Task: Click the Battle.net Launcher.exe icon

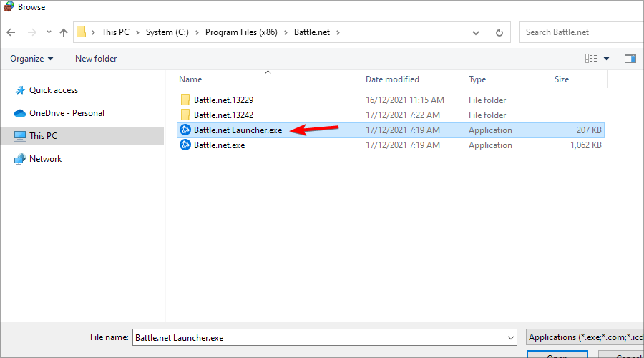Action: pos(185,130)
